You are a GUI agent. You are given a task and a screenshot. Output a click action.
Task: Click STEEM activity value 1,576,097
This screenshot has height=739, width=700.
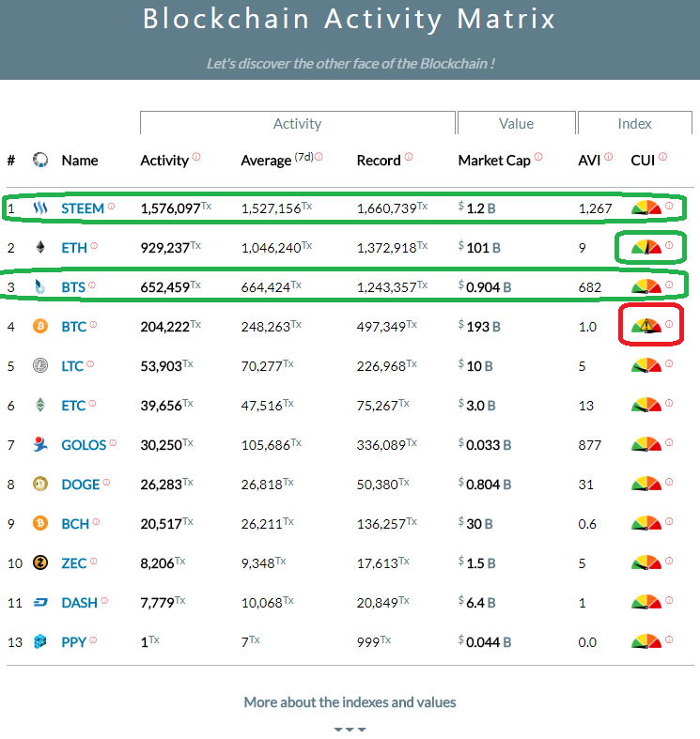click(x=170, y=208)
